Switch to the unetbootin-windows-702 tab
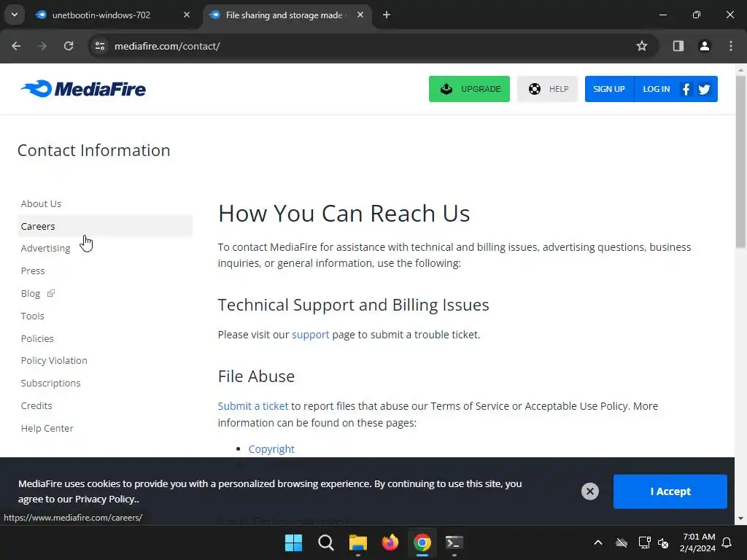The image size is (747, 560). (x=101, y=15)
